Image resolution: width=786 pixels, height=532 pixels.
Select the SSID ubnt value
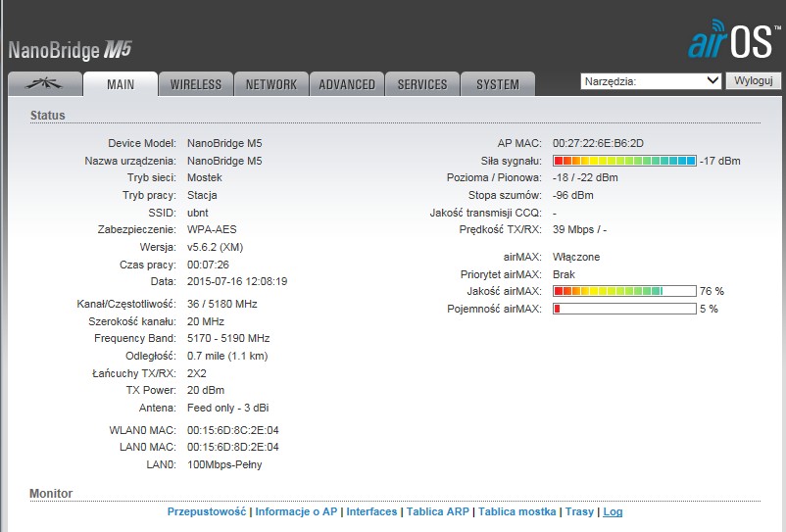coord(198,213)
